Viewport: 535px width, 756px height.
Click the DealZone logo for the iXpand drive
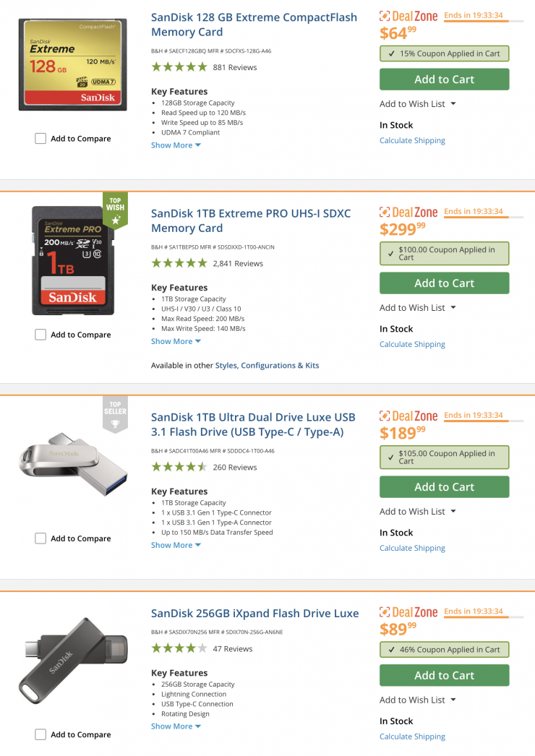pyautogui.click(x=408, y=612)
